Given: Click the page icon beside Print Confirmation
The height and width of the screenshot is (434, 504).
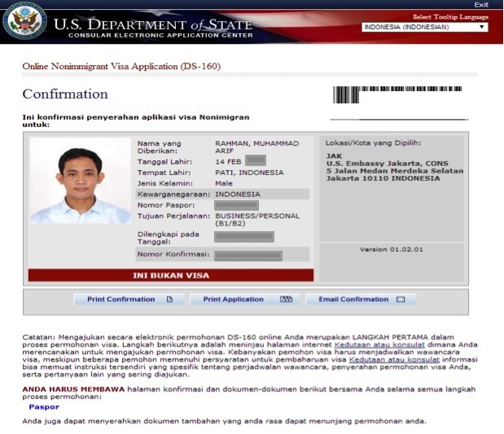Looking at the screenshot, I should pos(169,300).
